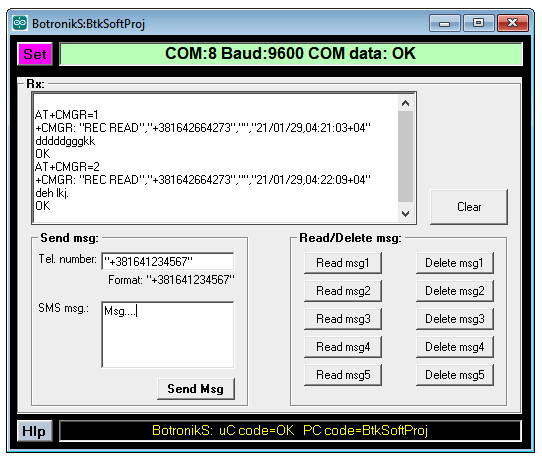Click the +CMGR line timestamped 04:21:03
Image resolution: width=542 pixels, height=461 pixels.
coord(203,128)
